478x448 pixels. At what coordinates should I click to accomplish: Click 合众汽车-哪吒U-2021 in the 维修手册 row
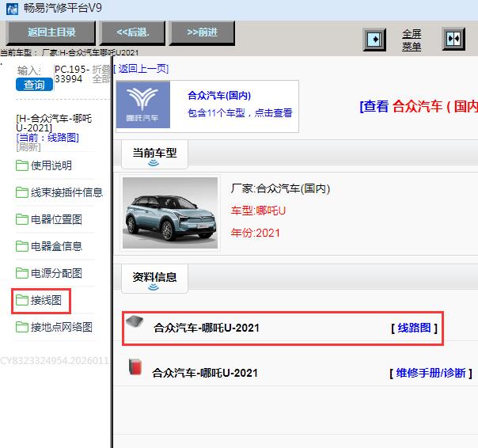coord(205,373)
